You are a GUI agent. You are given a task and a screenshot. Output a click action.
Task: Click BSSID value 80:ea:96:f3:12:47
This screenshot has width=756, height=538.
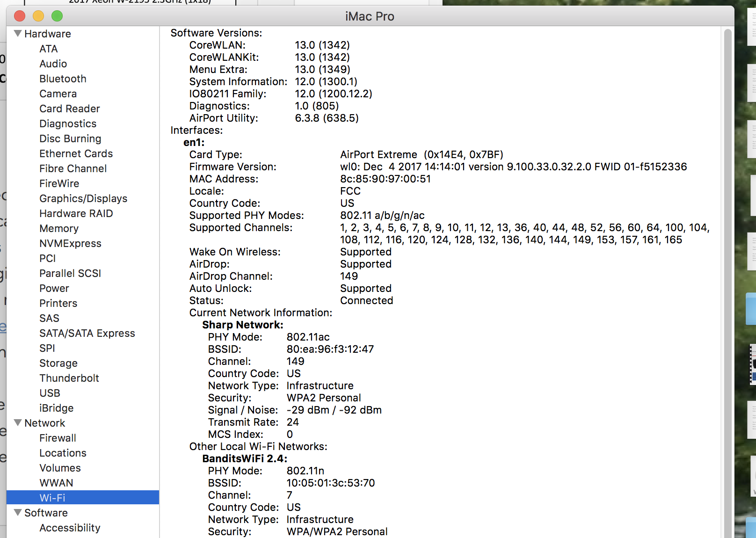click(330, 349)
